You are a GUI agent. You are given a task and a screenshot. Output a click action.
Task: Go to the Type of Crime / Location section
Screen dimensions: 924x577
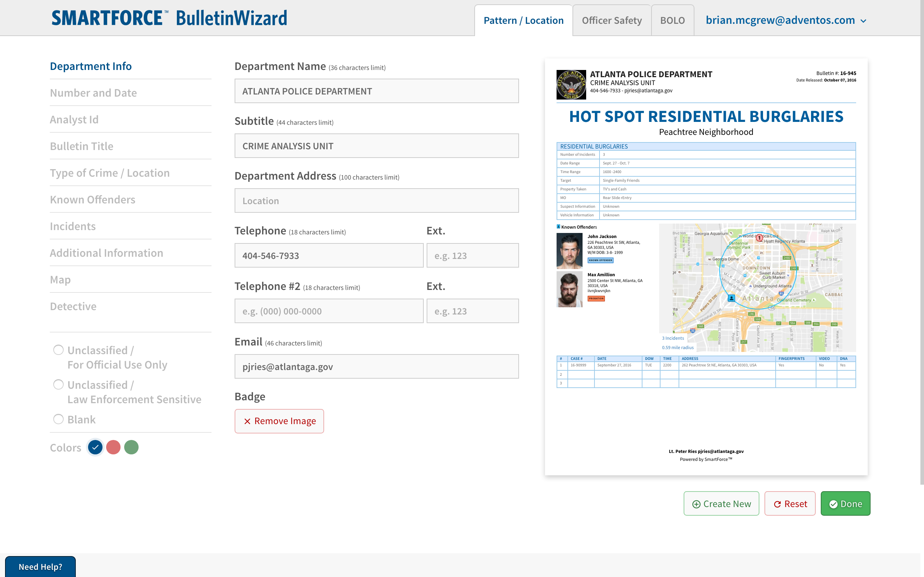(x=110, y=173)
